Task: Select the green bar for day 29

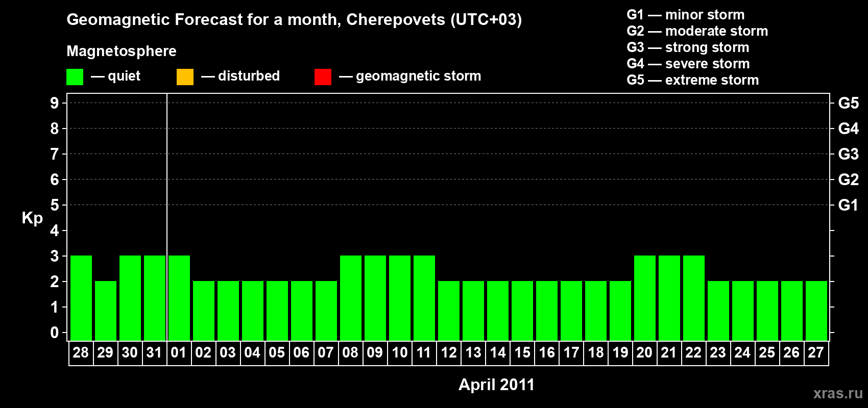Action: (x=106, y=311)
